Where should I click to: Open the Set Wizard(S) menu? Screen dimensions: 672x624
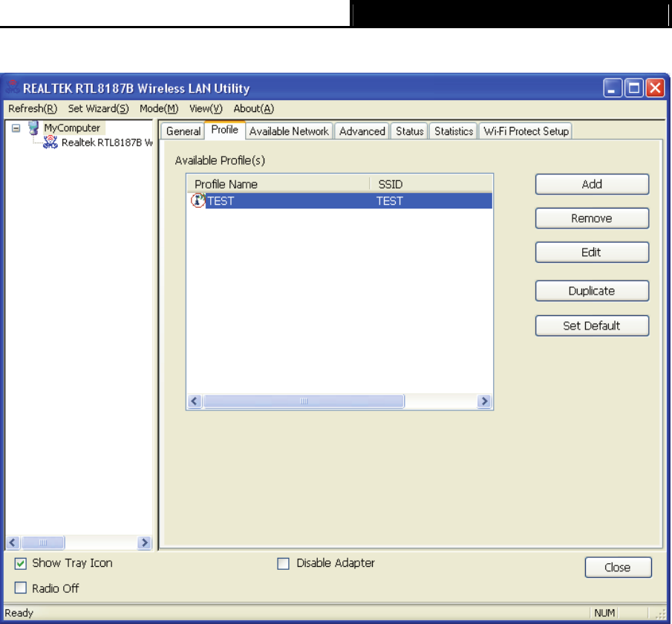[x=98, y=109]
